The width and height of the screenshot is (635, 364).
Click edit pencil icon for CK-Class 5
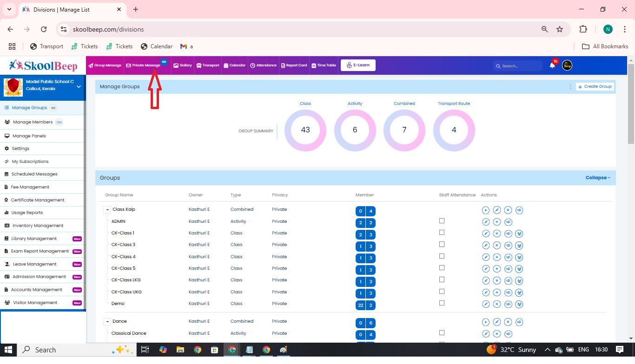(x=486, y=269)
